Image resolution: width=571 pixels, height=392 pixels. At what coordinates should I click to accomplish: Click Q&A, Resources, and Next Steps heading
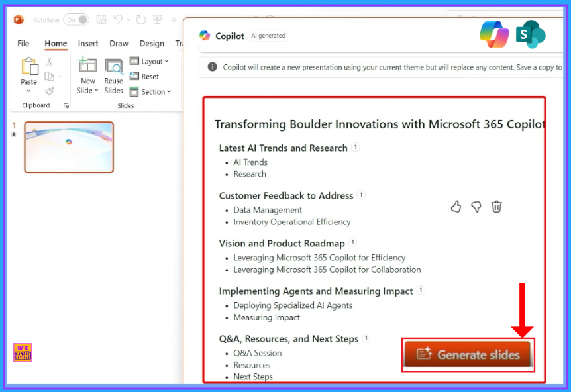(288, 339)
